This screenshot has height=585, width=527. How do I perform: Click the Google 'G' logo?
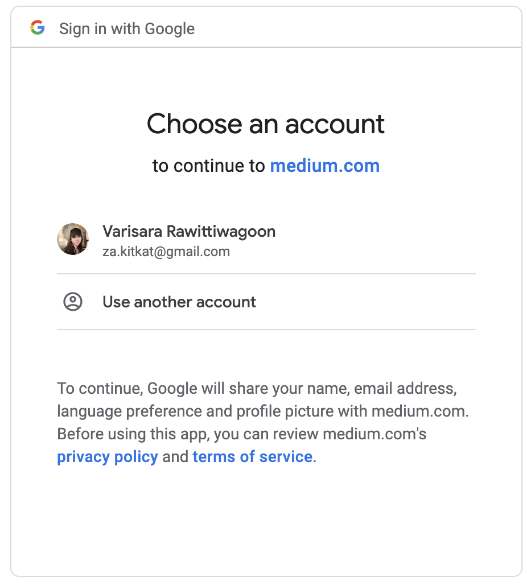37,28
